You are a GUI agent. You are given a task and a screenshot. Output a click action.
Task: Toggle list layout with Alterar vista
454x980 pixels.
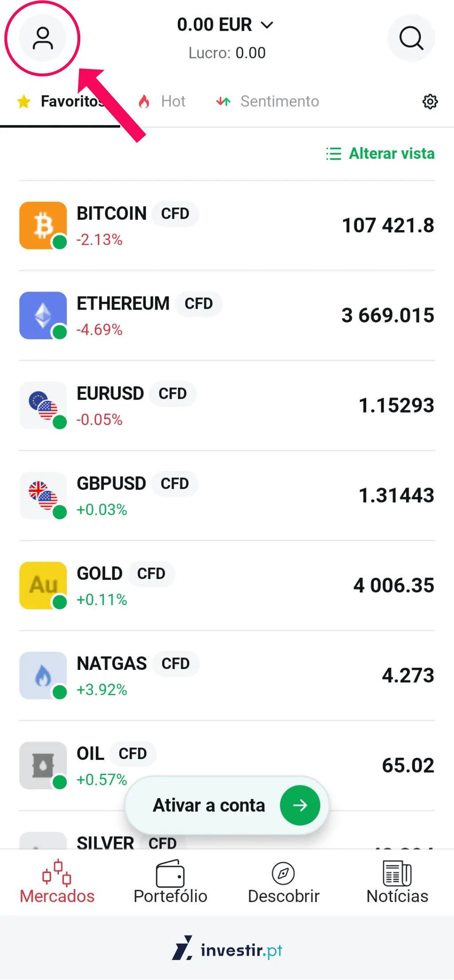pos(380,153)
